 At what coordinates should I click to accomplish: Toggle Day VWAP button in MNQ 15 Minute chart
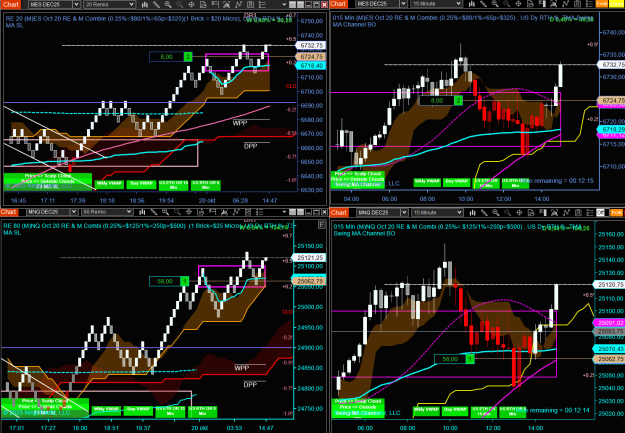pos(455,411)
